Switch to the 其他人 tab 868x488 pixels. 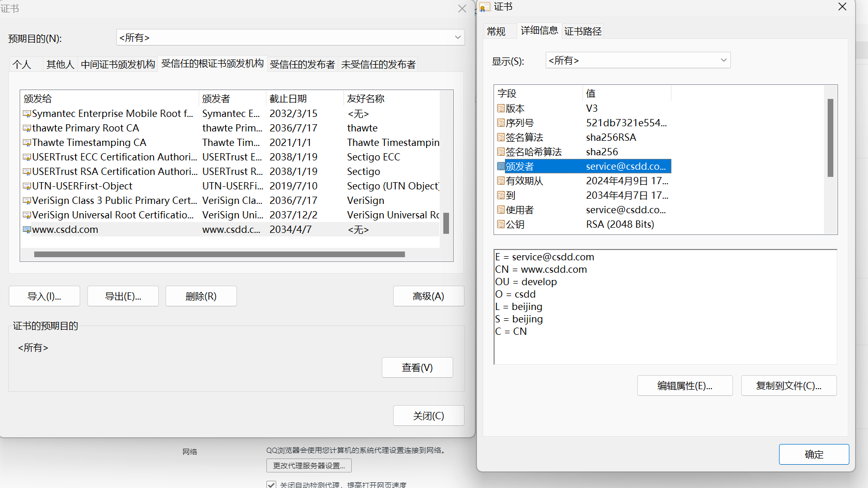tap(60, 64)
